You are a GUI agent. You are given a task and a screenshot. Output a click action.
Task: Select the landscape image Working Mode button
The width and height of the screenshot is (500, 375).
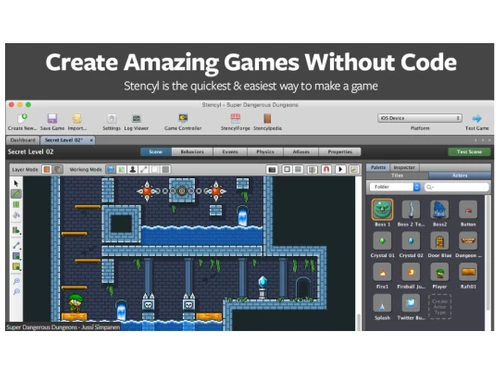[121, 169]
